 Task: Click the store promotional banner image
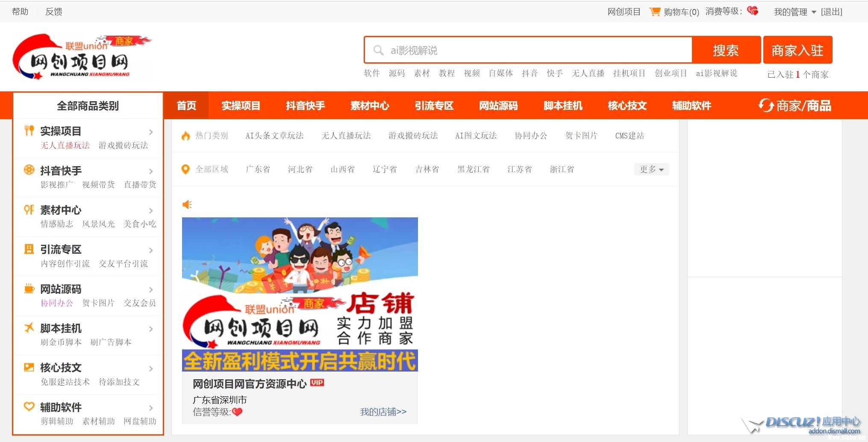(300, 294)
